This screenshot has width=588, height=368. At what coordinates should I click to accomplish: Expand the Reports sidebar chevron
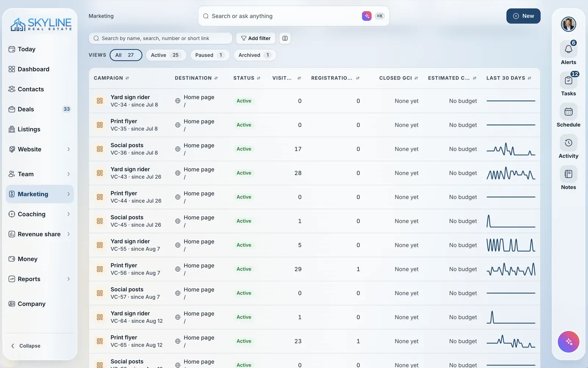(68, 279)
